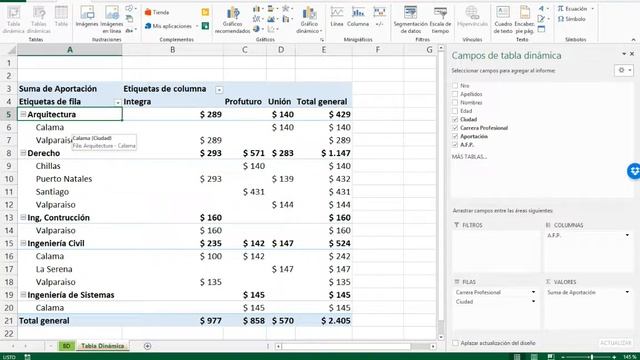640x360 pixels.
Task: Click the zoom slider handle
Action: (x=591, y=357)
